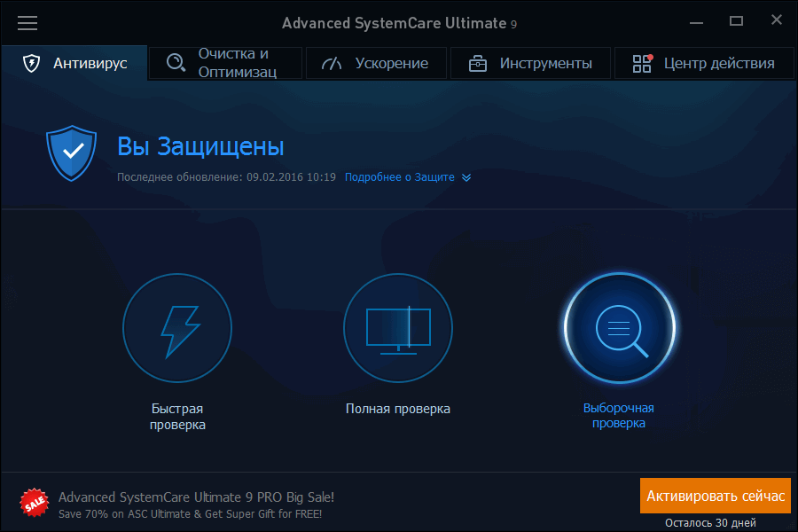The height and width of the screenshot is (532, 798).
Task: Click the Последнее обновление timestamp text
Action: tap(225, 177)
